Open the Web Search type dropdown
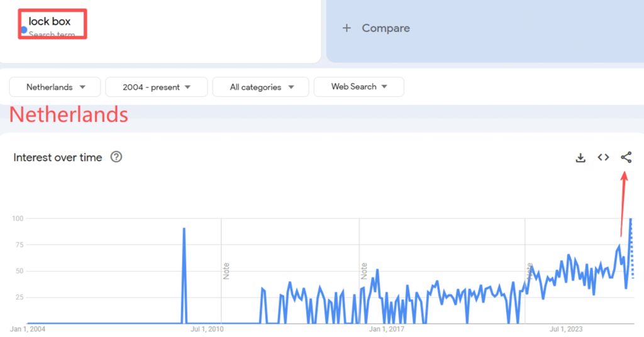Screen dimensions: 644x337 tap(358, 87)
